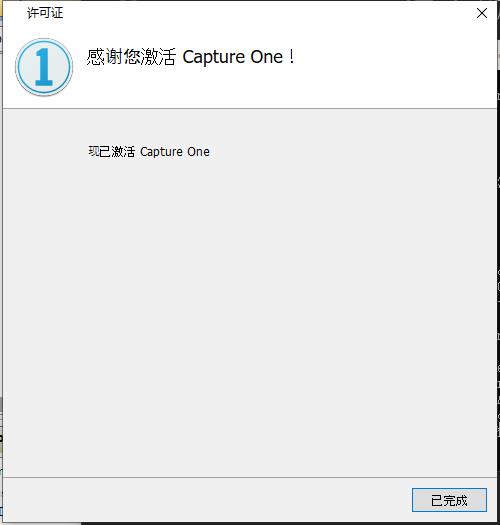Click the separator line above the footer
The image size is (500, 525).
(x=250, y=477)
